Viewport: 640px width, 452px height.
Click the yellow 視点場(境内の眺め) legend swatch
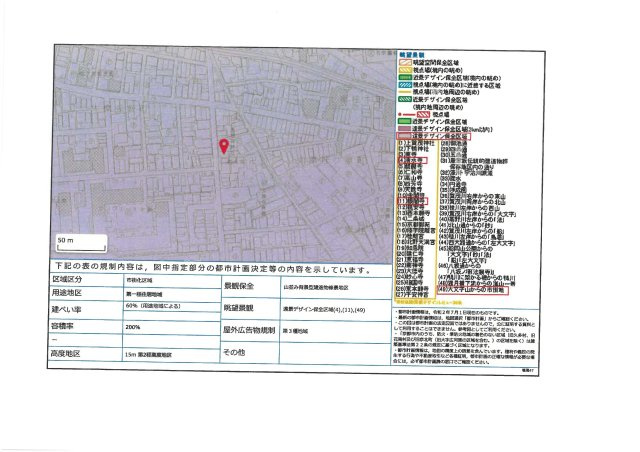click(406, 70)
